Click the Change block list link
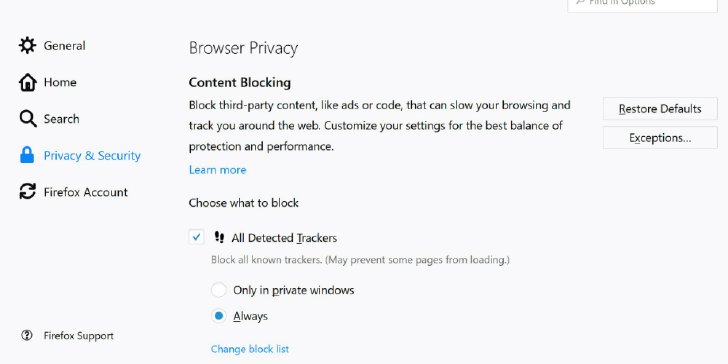 point(250,349)
